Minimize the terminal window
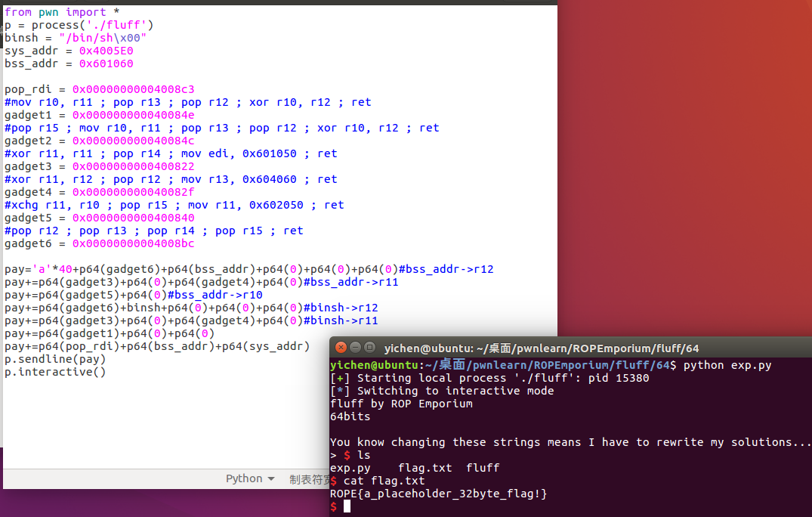812x517 pixels. [x=355, y=347]
